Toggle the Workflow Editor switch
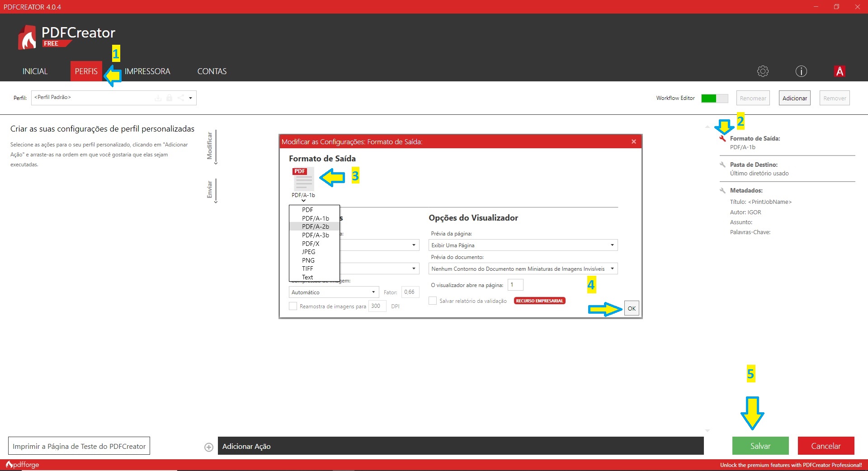 tap(714, 98)
